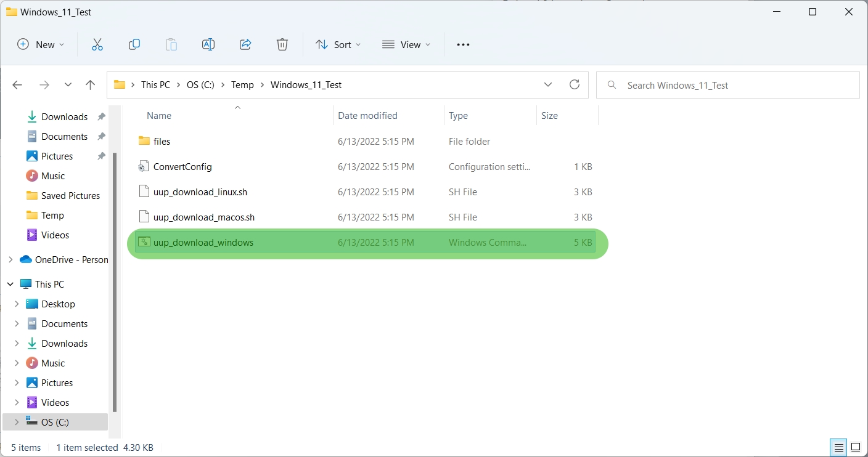Open pinned Pictures in Quick access
868x457 pixels.
(x=57, y=156)
